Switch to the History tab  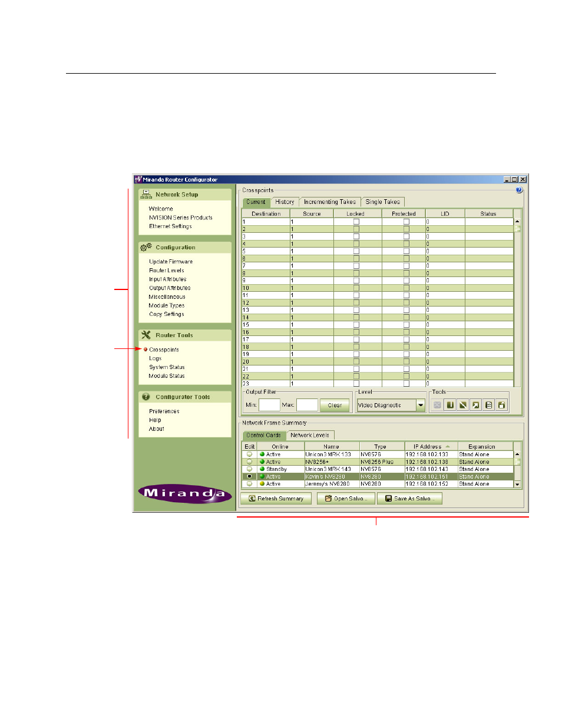[285, 202]
